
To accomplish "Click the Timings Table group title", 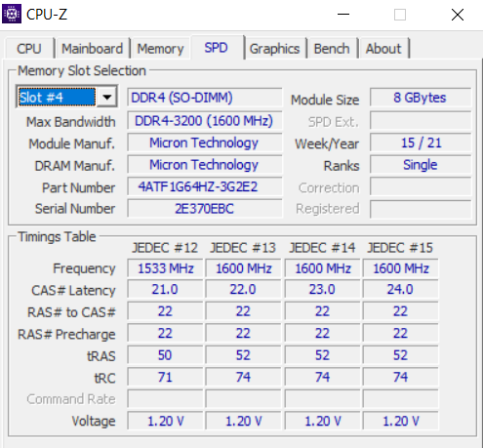I will [57, 236].
